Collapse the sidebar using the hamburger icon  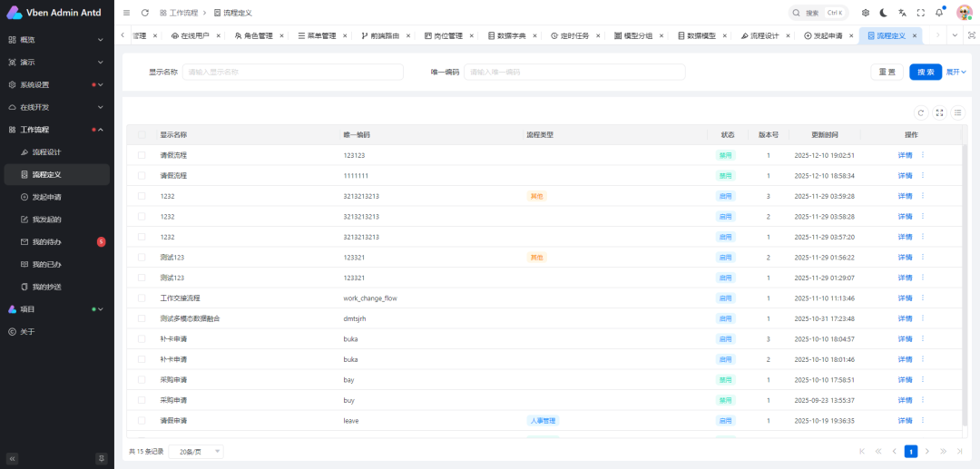pos(126,13)
